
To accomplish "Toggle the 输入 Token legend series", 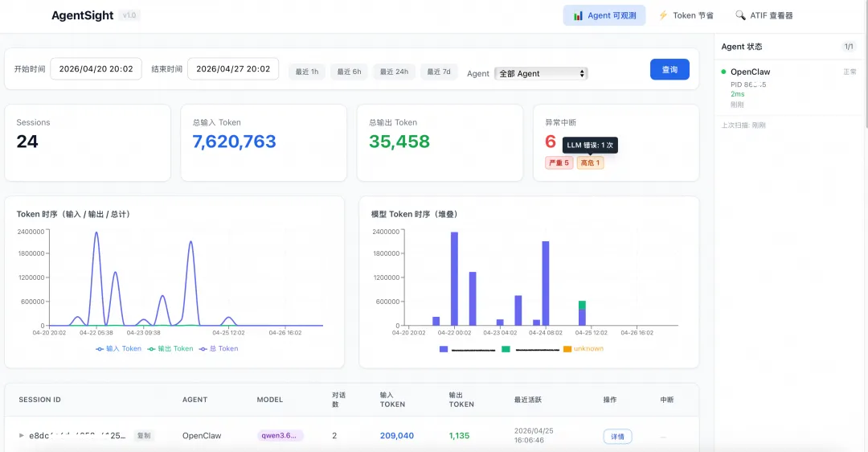I will pyautogui.click(x=118, y=348).
